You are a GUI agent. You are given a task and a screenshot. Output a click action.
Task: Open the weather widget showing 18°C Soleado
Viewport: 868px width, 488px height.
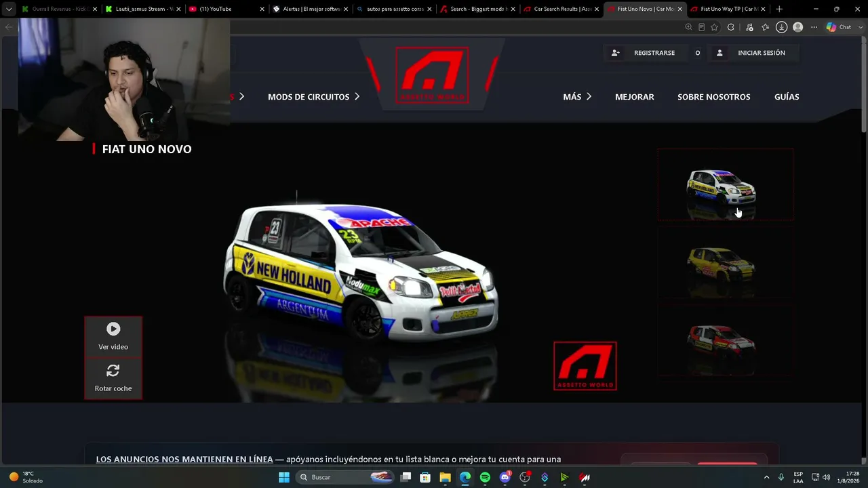coord(26,477)
